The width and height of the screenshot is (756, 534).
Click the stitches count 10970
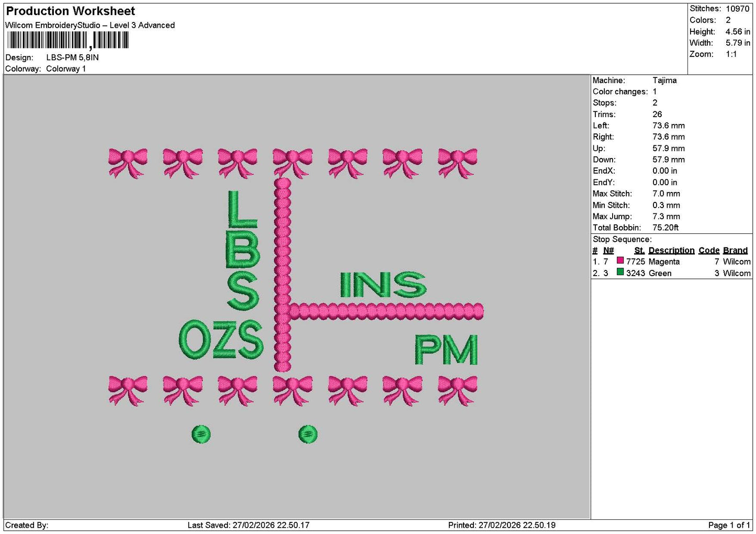[738, 9]
